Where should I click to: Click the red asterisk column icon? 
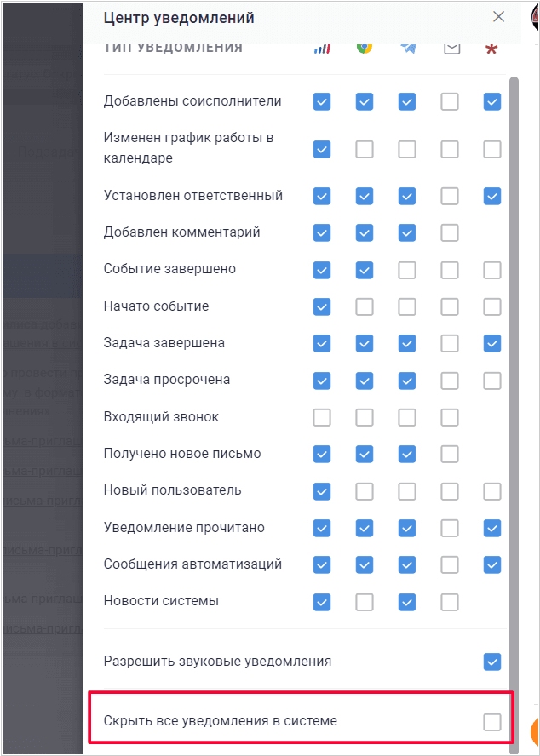point(491,49)
